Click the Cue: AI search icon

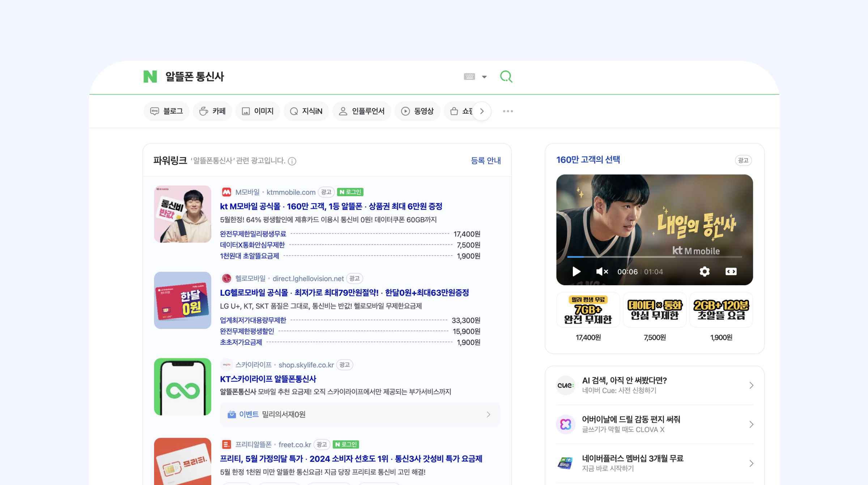(x=566, y=385)
